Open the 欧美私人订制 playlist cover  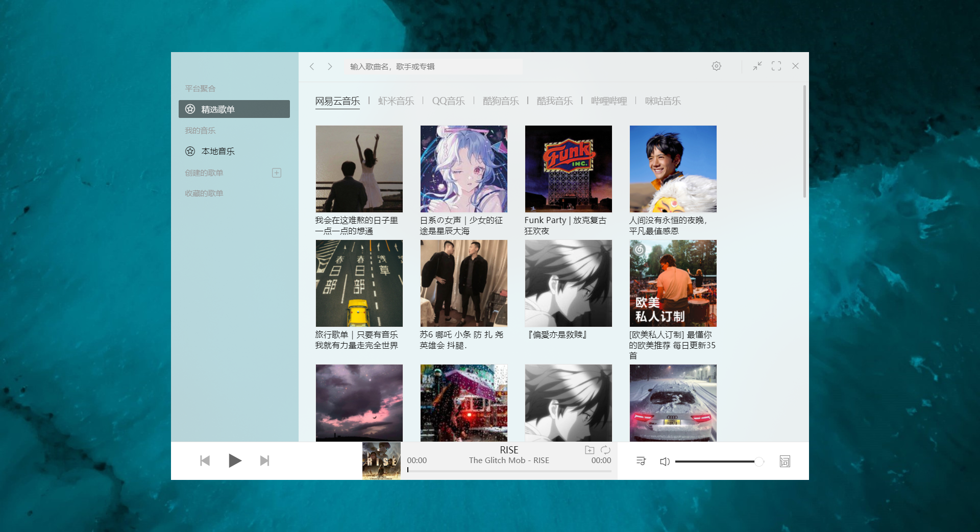[673, 283]
